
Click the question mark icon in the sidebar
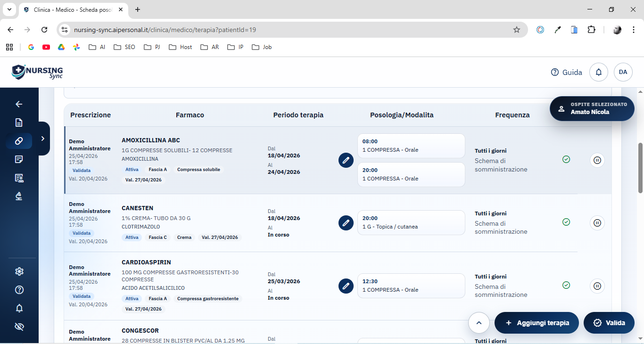point(19,290)
